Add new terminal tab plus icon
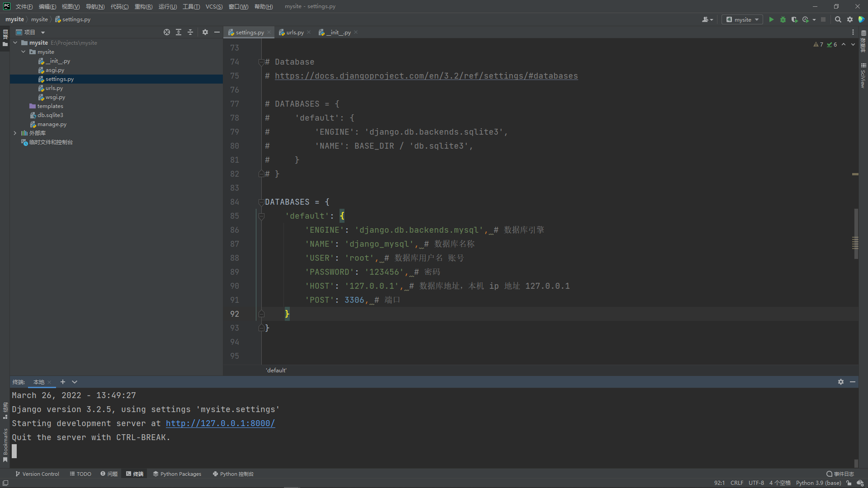 coord(63,382)
